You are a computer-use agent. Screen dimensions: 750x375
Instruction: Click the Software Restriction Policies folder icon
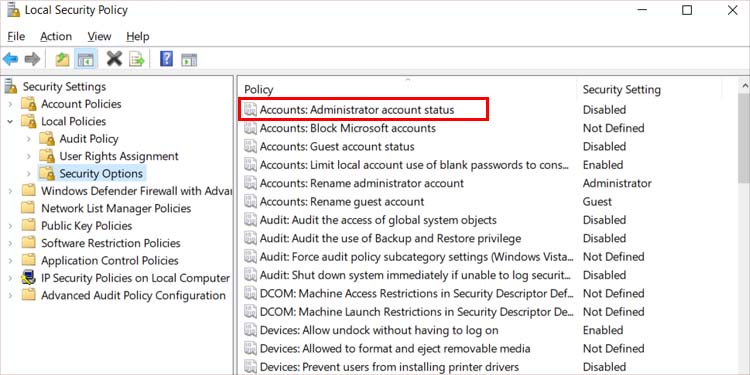[29, 243]
